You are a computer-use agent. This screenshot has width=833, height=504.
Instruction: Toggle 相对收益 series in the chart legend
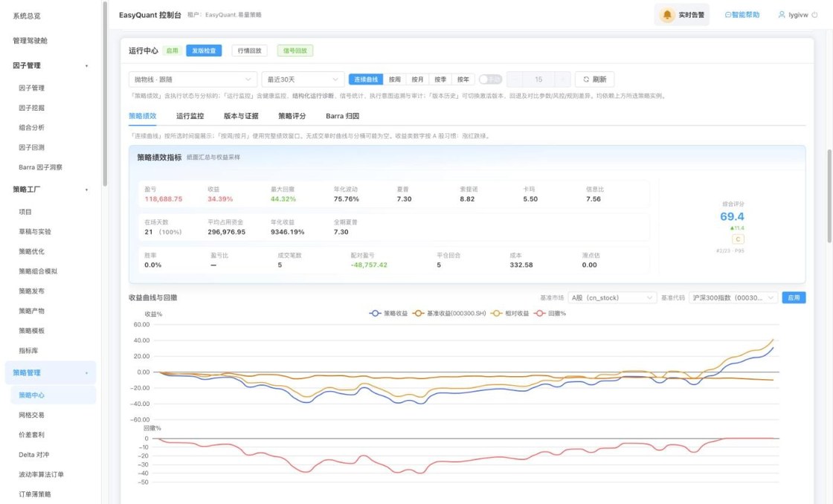point(510,314)
